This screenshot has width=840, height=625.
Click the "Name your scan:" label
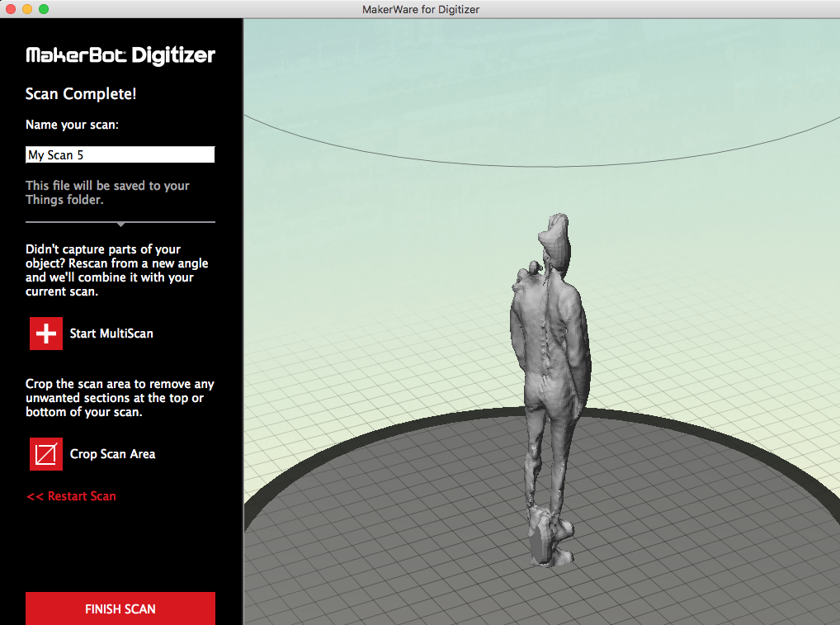point(72,125)
